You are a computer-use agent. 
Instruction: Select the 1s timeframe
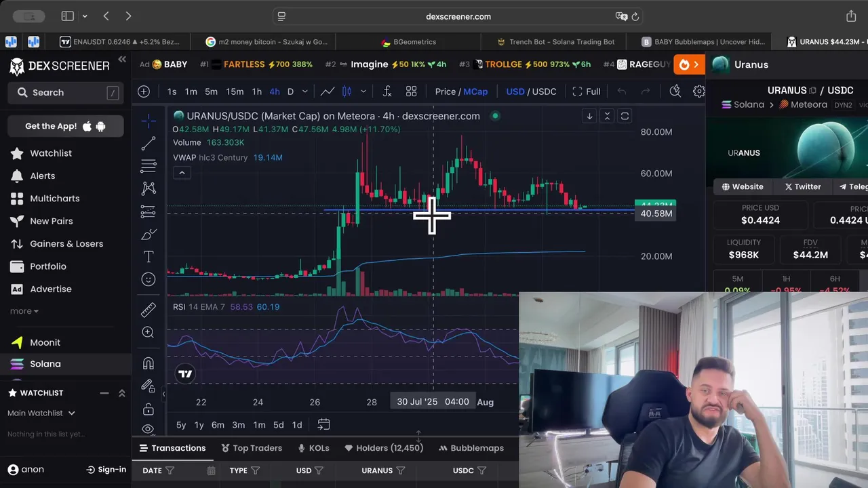[172, 91]
